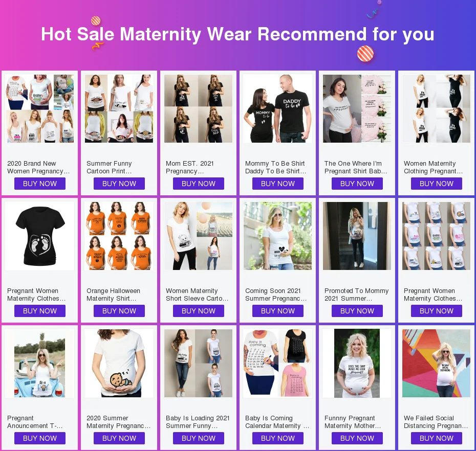Open the Mommy To Be Daddy To Be shirt image

[x=277, y=108]
